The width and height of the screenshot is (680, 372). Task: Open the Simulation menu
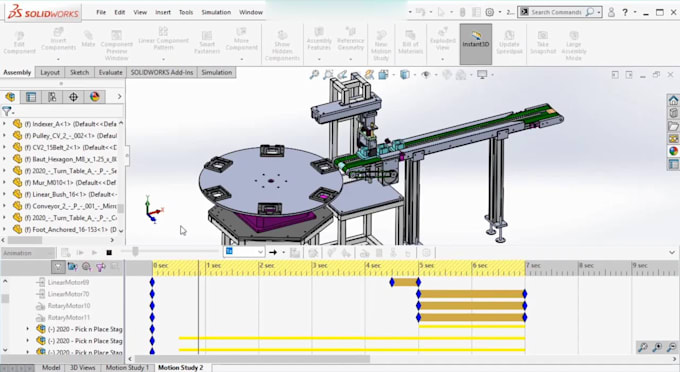pyautogui.click(x=216, y=12)
